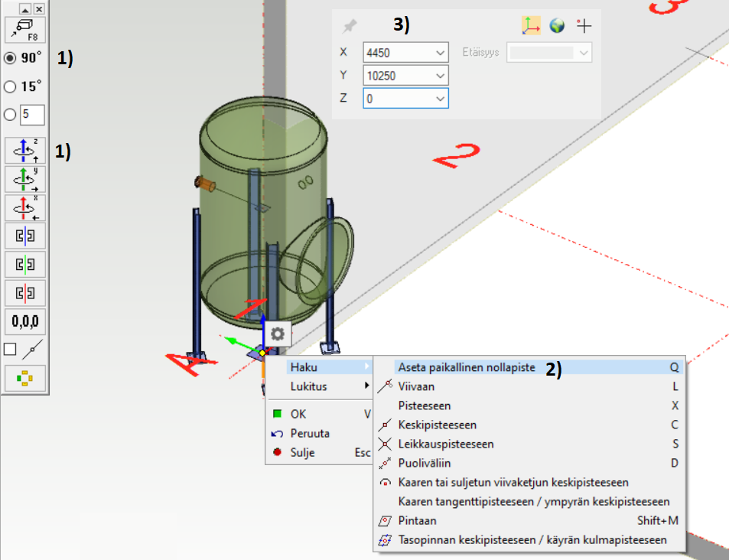Viewport: 729px width, 560px height.
Task: Click the Z coordinate value field
Action: click(398, 99)
